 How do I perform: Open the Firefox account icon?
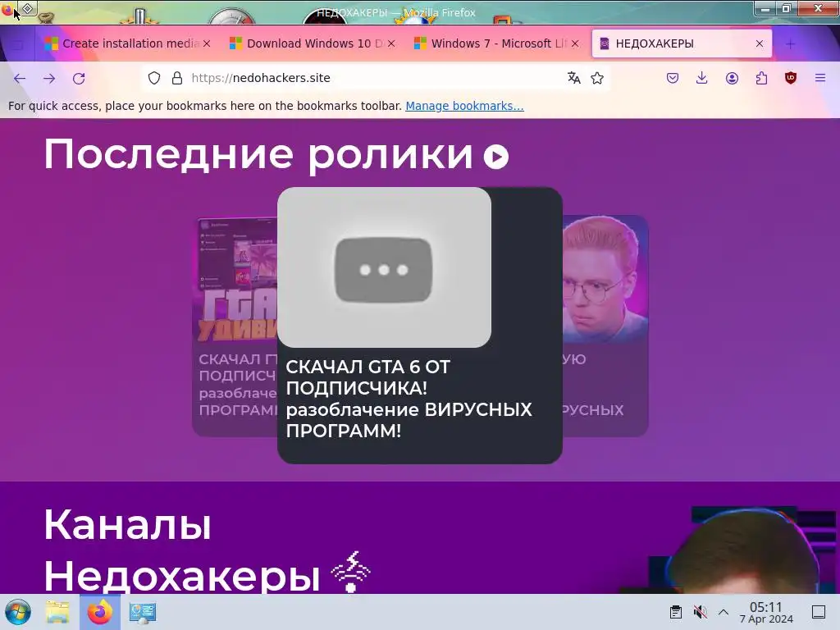coord(732,78)
